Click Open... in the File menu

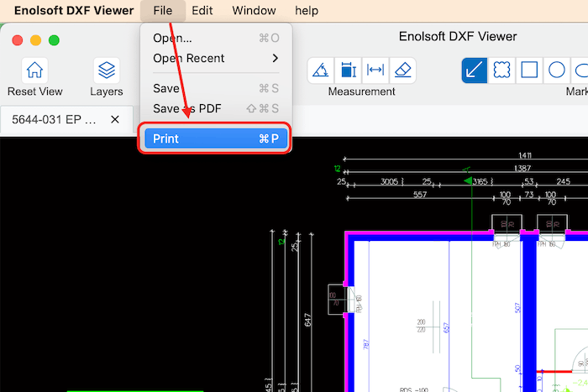tap(215, 38)
